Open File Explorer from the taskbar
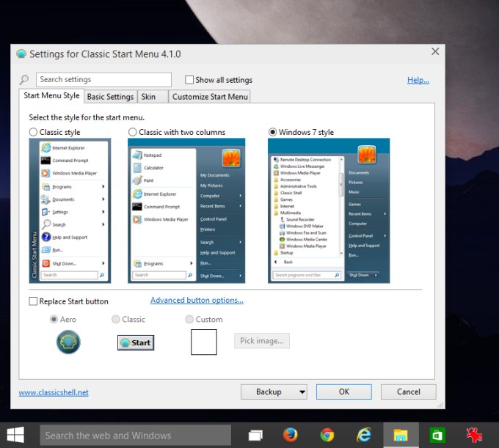The height and width of the screenshot is (448, 499). [x=401, y=435]
